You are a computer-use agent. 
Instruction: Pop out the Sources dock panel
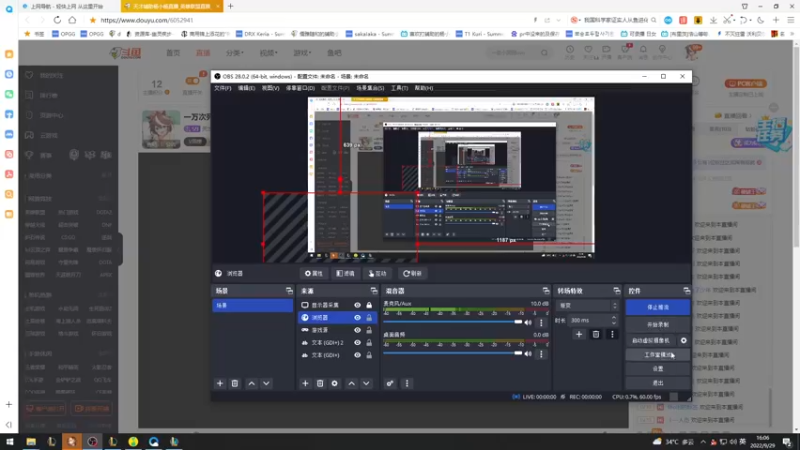(374, 291)
